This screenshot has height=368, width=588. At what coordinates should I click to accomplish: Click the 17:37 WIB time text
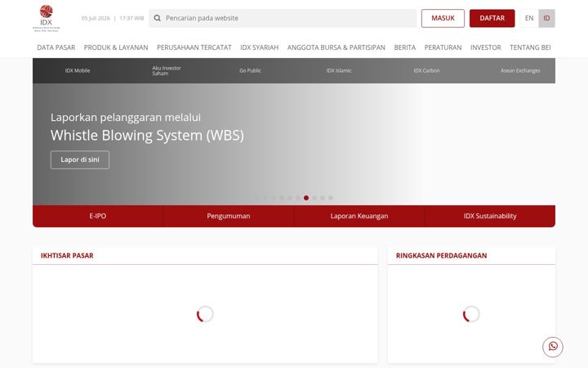[x=131, y=18]
